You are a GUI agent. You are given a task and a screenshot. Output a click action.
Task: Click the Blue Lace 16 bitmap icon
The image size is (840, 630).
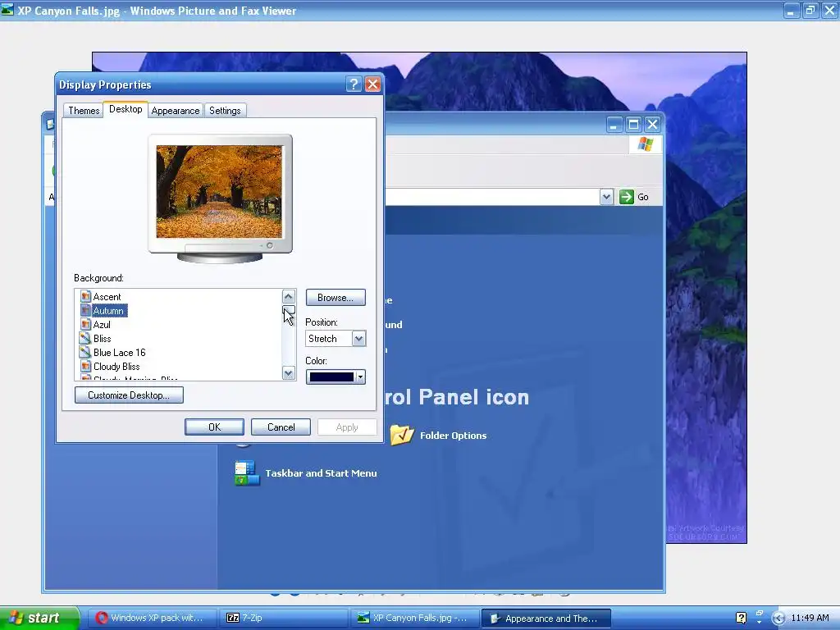(85, 352)
